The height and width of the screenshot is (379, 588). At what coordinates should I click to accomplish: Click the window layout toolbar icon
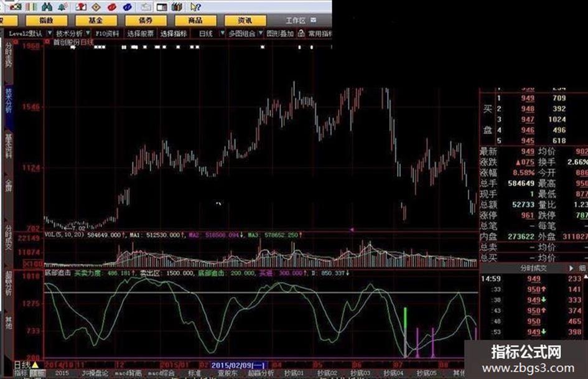click(x=162, y=7)
